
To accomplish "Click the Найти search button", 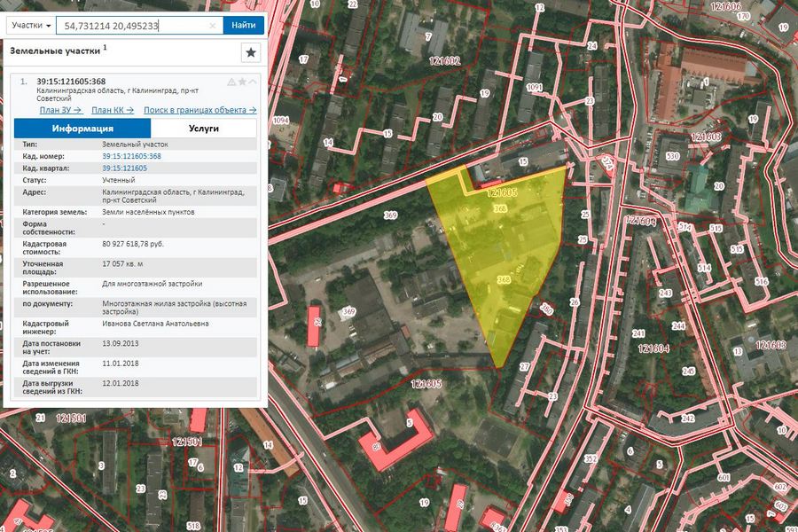I will click(x=244, y=26).
